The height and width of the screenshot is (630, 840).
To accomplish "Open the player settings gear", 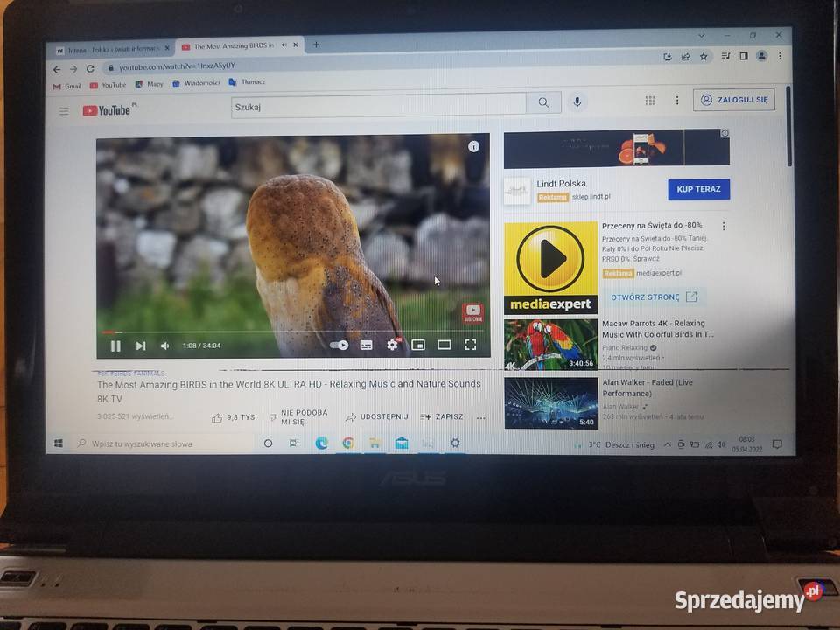I will click(x=393, y=345).
